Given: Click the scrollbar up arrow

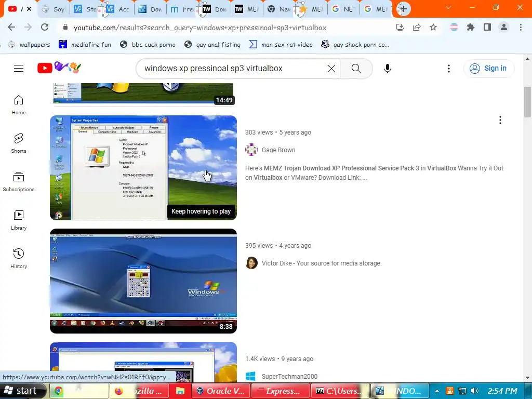Looking at the screenshot, I should [x=528, y=59].
